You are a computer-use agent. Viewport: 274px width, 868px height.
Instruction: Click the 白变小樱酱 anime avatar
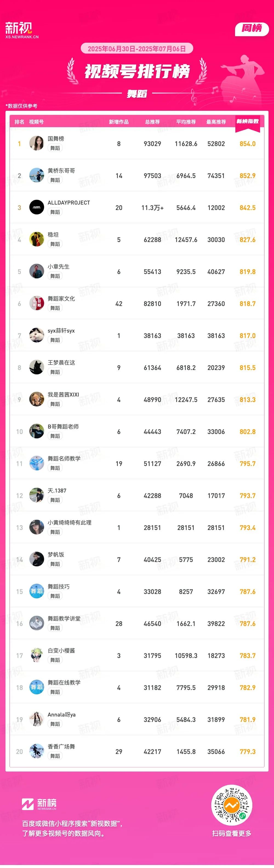point(36,656)
